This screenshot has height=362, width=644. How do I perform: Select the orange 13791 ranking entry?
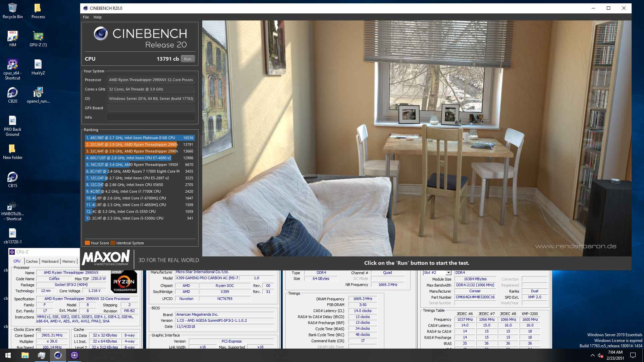[x=140, y=144]
